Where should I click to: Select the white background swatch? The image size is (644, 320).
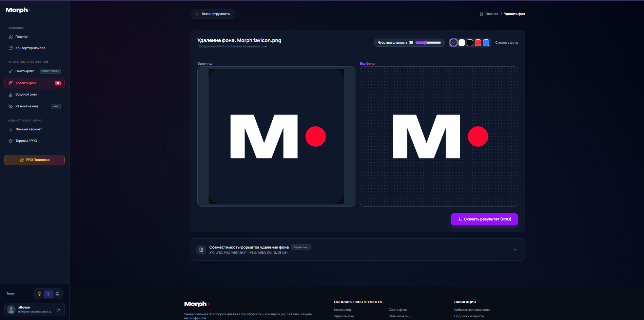[462, 43]
